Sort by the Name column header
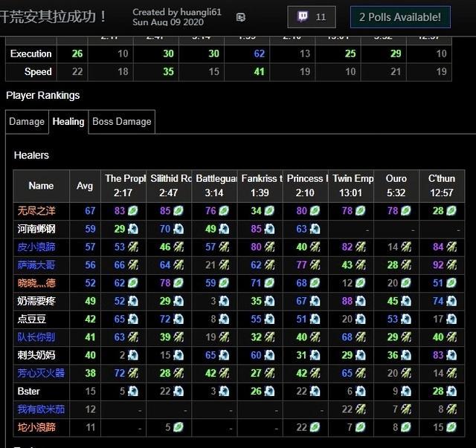This screenshot has height=448, width=476. click(42, 186)
